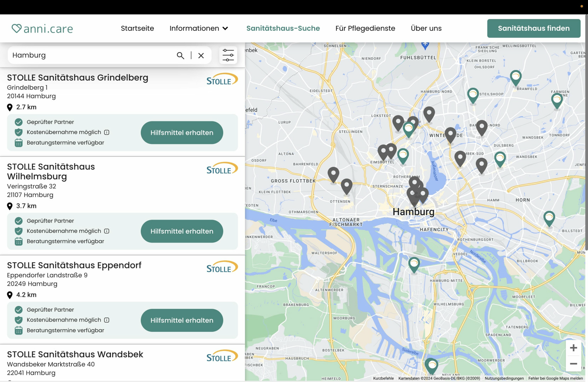Image resolution: width=588 pixels, height=382 pixels.
Task: Click Geprüfter Partner checkmark in Wilhelmsburg card
Action: coord(19,221)
